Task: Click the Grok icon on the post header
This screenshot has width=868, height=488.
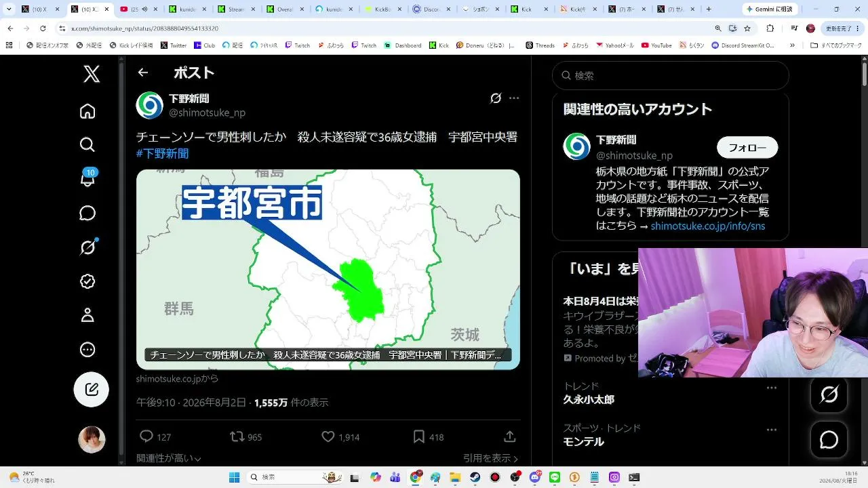Action: (496, 98)
